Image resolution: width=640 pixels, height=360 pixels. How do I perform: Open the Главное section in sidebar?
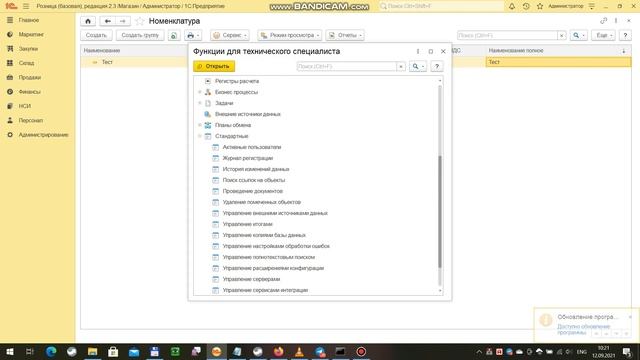click(x=29, y=20)
